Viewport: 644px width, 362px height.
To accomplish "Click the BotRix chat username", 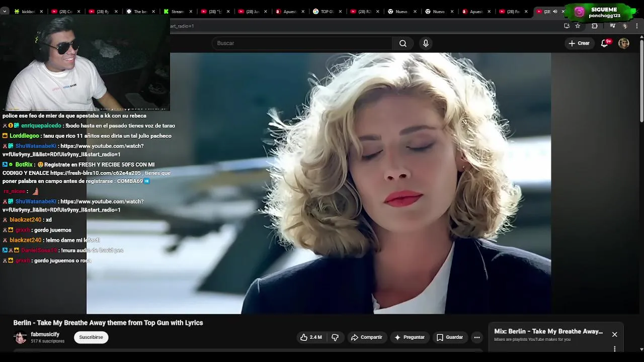I will (x=24, y=164).
